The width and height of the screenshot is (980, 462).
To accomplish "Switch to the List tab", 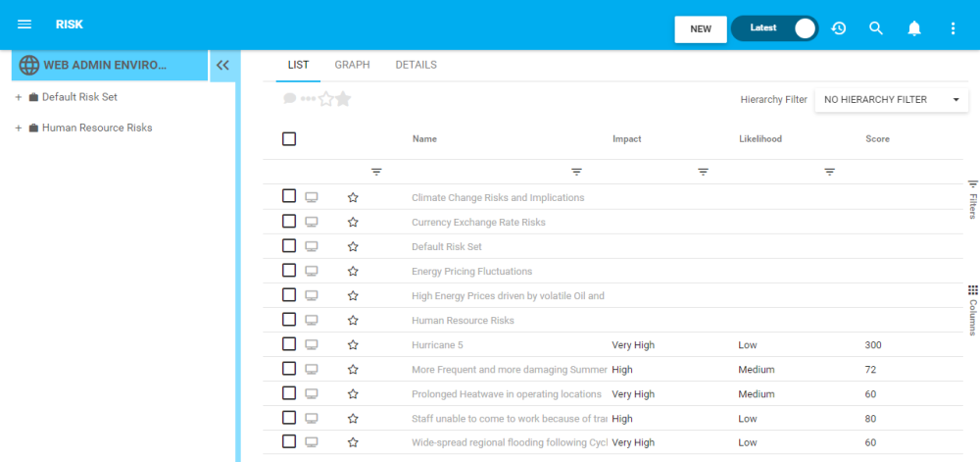I will [298, 65].
